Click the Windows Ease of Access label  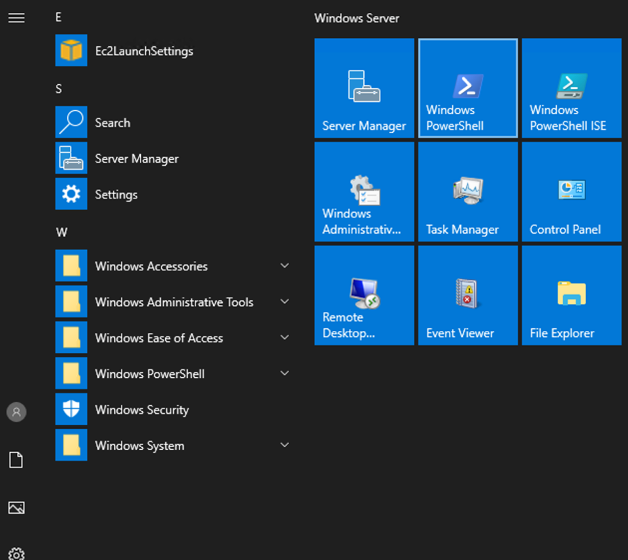pos(159,338)
